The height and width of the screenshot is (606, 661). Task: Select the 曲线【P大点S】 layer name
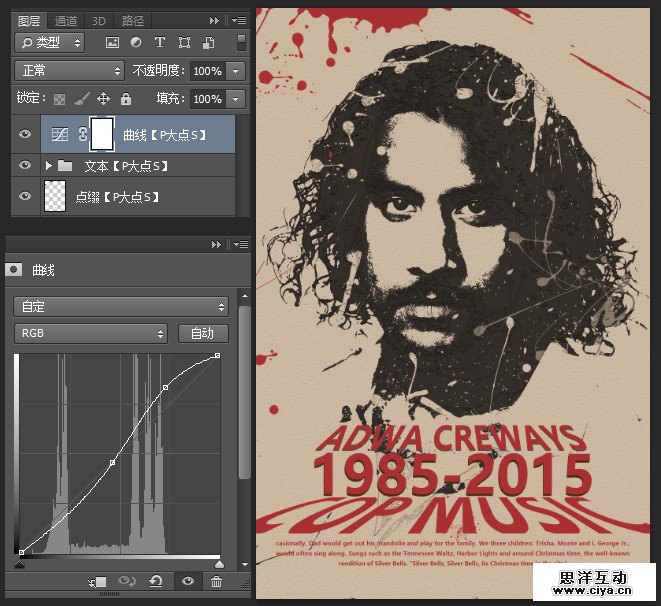tap(165, 135)
